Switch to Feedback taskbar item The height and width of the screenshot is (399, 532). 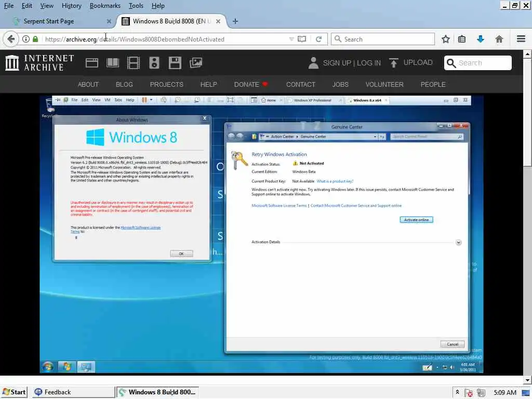[x=74, y=392]
